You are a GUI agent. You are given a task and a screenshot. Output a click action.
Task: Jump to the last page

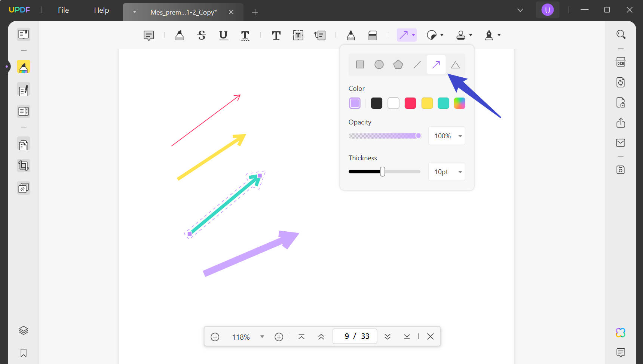tap(407, 336)
